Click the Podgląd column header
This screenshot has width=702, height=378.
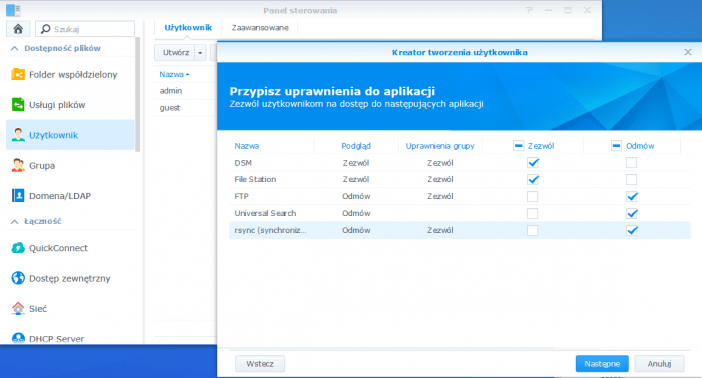[x=356, y=146]
